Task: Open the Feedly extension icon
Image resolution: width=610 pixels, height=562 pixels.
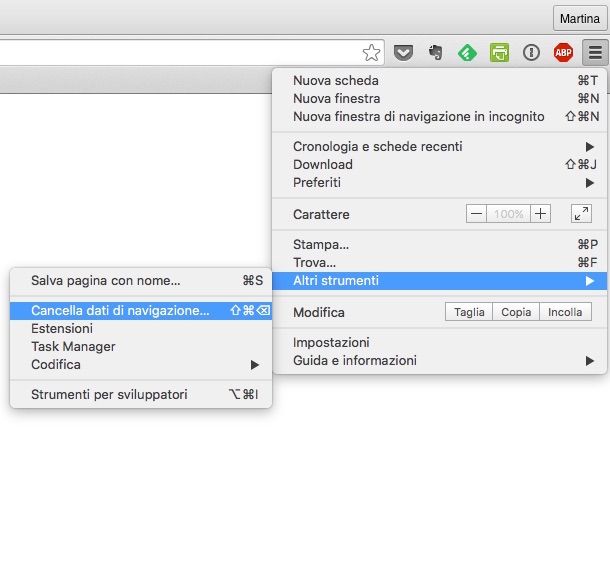Action: tap(467, 53)
